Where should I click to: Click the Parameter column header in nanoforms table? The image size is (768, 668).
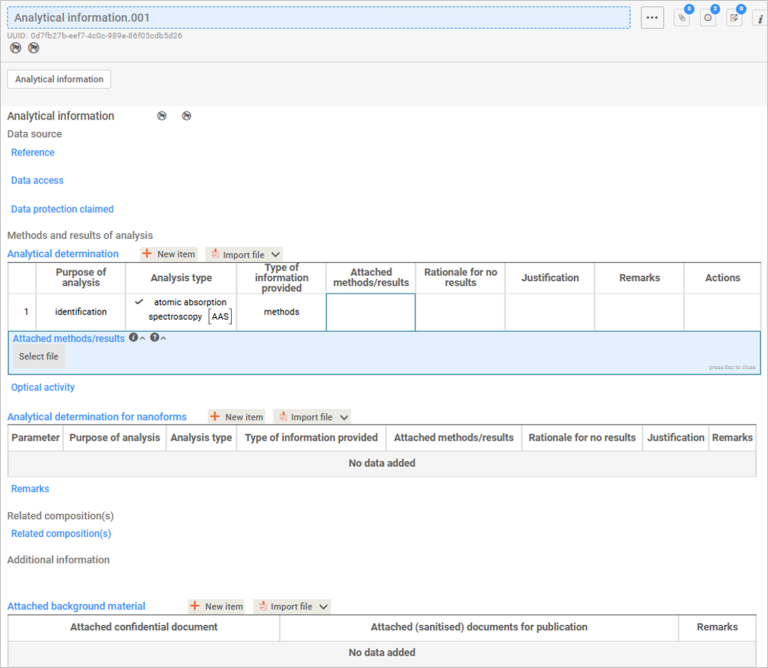coord(35,438)
